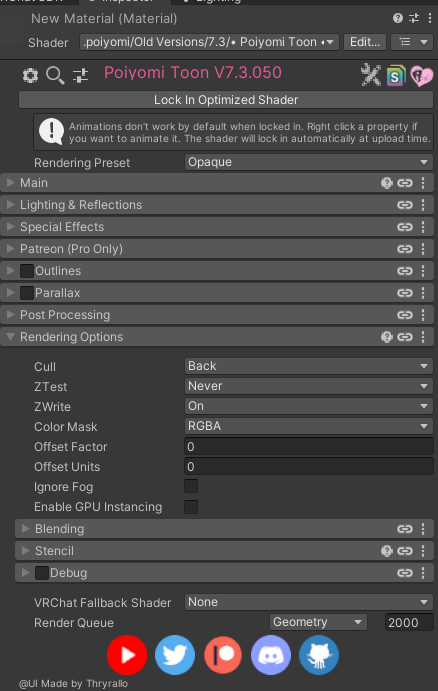Enable the Outlines checkbox
The width and height of the screenshot is (438, 691).
(27, 271)
